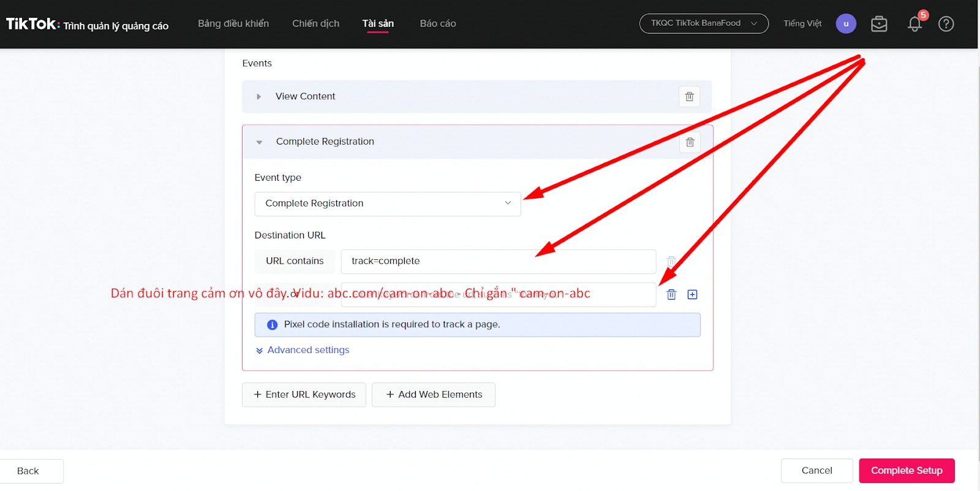Delete the View Content event
The height and width of the screenshot is (491, 980).
pyautogui.click(x=689, y=97)
